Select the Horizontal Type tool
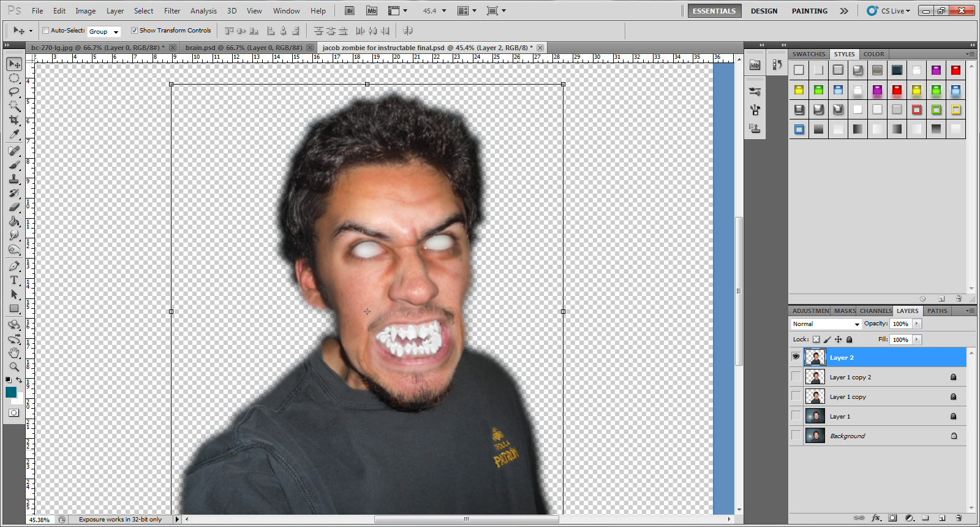Viewport: 980px width, 527px height. [x=14, y=280]
